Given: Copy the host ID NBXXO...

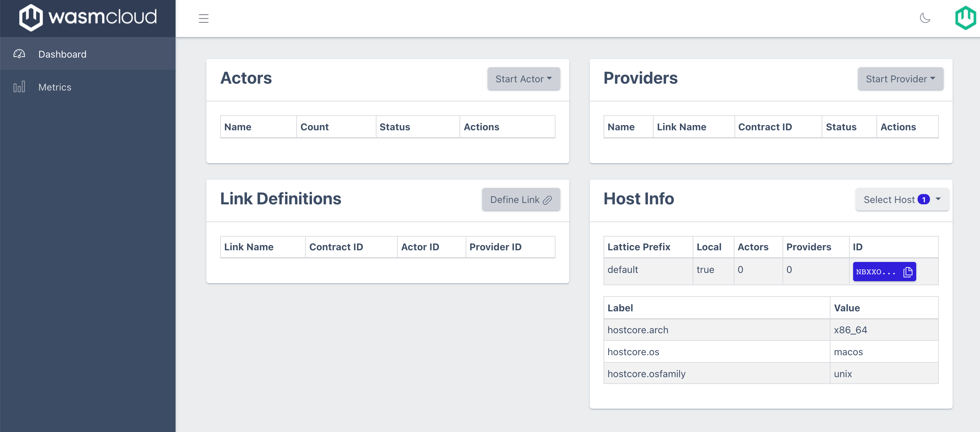Looking at the screenshot, I should coord(884,272).
